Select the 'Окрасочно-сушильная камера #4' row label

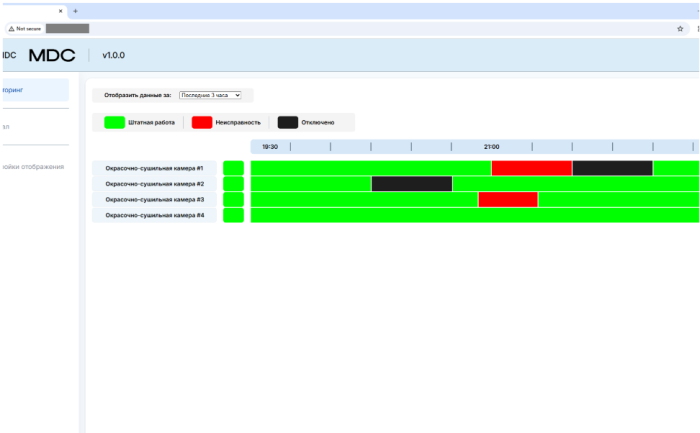(154, 215)
